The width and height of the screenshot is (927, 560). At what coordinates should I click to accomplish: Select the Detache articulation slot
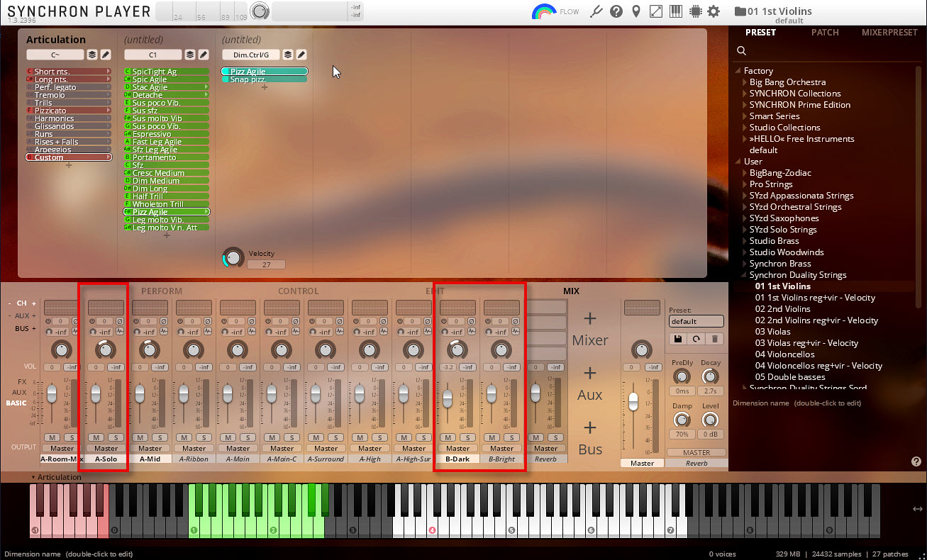click(x=167, y=95)
